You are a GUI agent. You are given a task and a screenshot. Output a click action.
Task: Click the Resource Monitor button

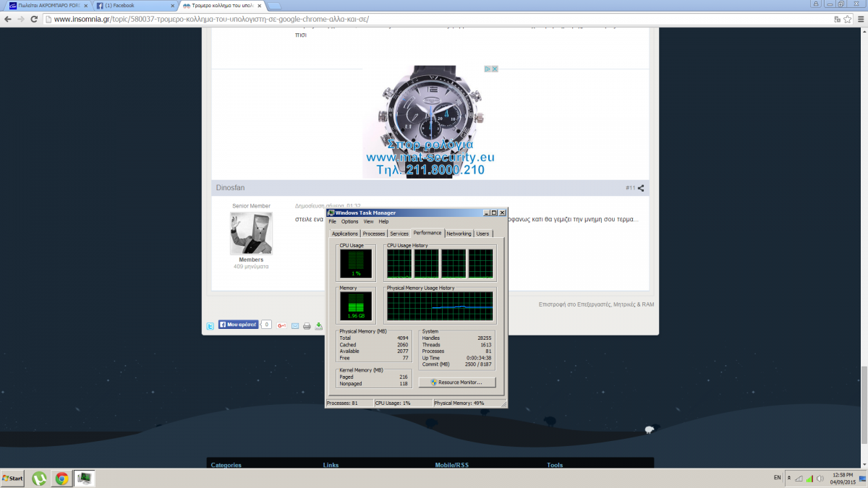tap(456, 382)
